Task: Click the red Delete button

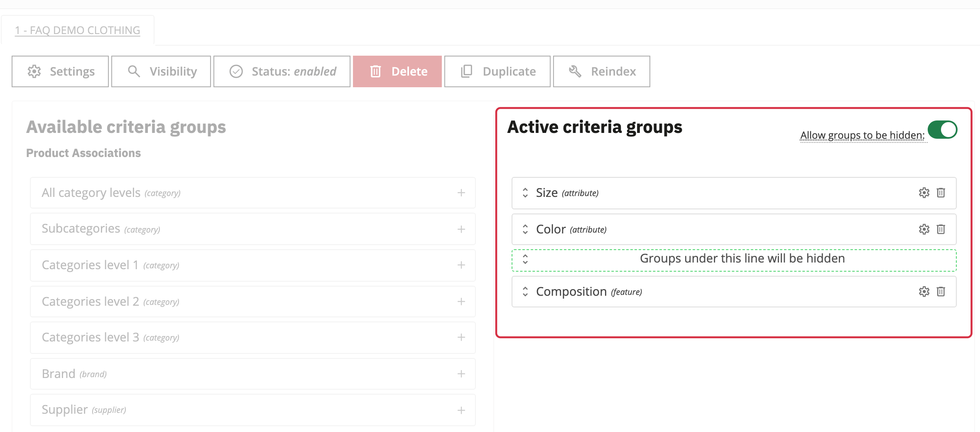Action: click(x=397, y=71)
